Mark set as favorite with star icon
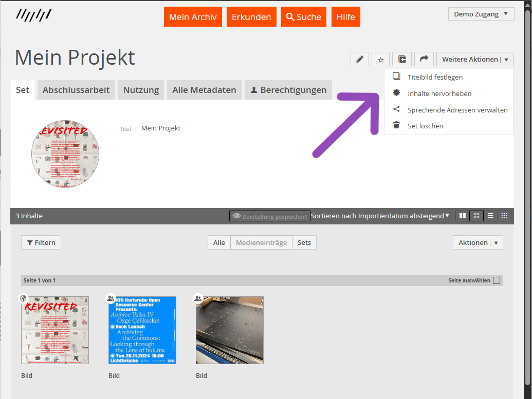The height and width of the screenshot is (399, 532). pyautogui.click(x=381, y=59)
